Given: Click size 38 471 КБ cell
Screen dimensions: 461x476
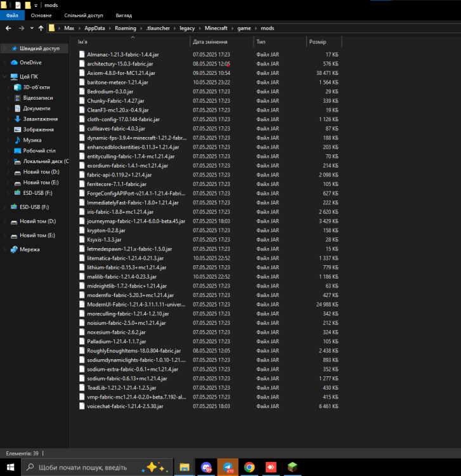Looking at the screenshot, I should click(327, 73).
